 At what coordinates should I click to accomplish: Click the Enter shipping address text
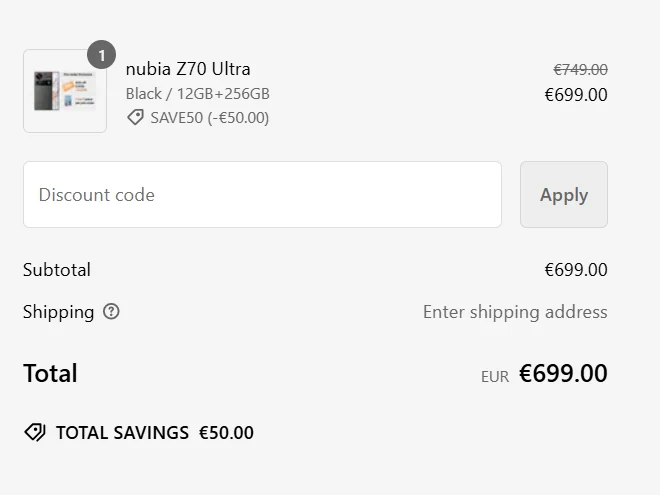(515, 312)
